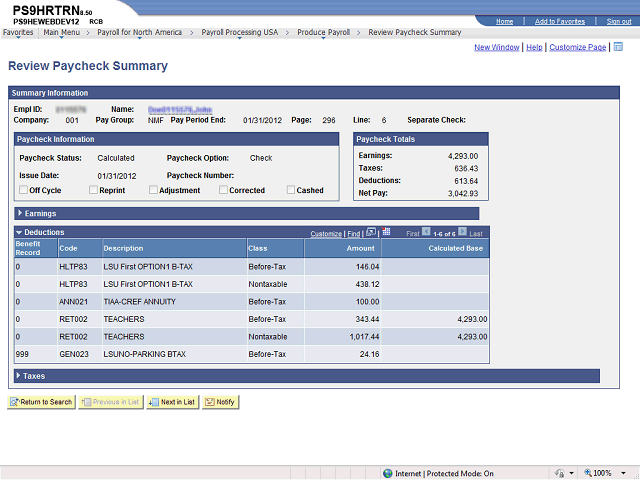This screenshot has width=640, height=480.
Task: Click the view-all popup icon in Deductions header
Action: [371, 232]
